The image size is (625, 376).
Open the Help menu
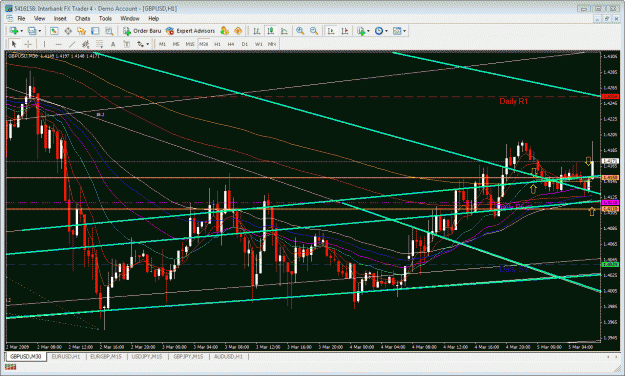click(154, 18)
